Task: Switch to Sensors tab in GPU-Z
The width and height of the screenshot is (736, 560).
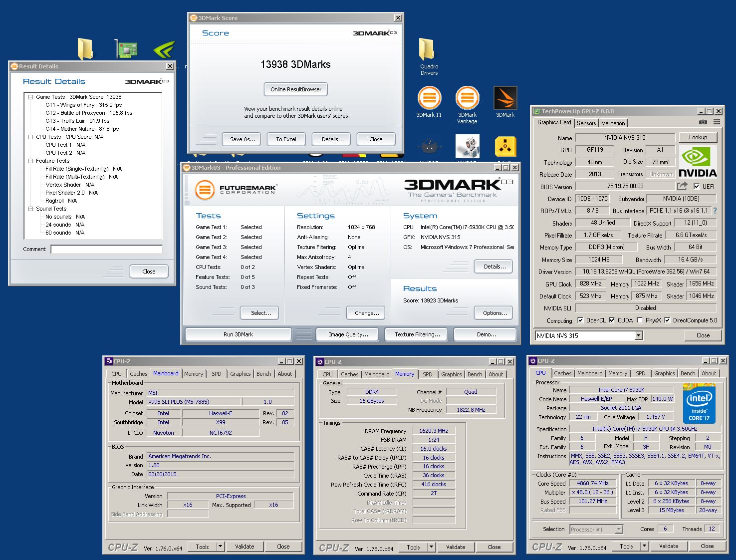Action: [586, 123]
